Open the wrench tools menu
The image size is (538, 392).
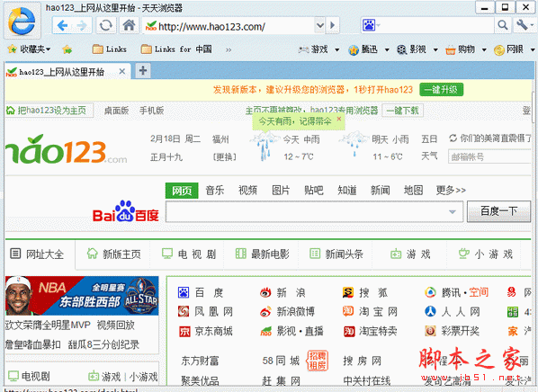524,25
